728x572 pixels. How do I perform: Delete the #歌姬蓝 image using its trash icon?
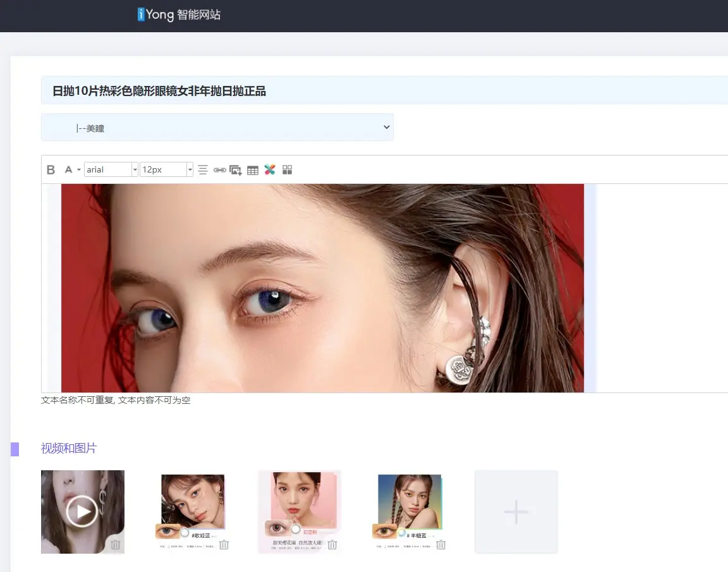point(224,545)
